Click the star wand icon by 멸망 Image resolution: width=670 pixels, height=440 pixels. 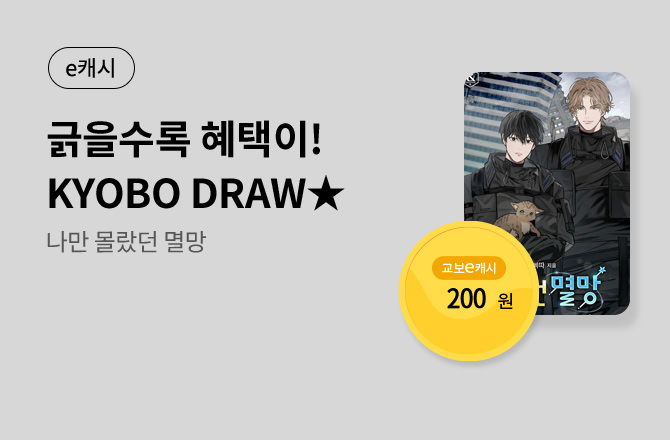pyautogui.click(x=602, y=270)
